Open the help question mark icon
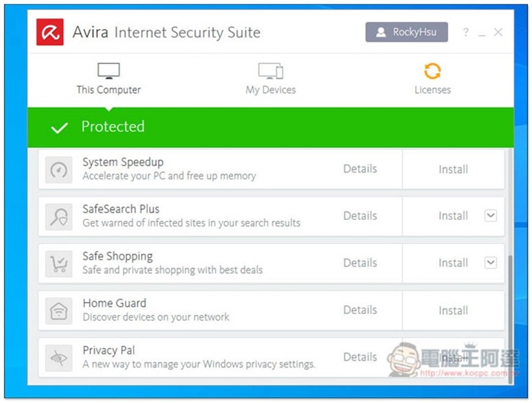Image resolution: width=532 pixels, height=403 pixels. (466, 32)
